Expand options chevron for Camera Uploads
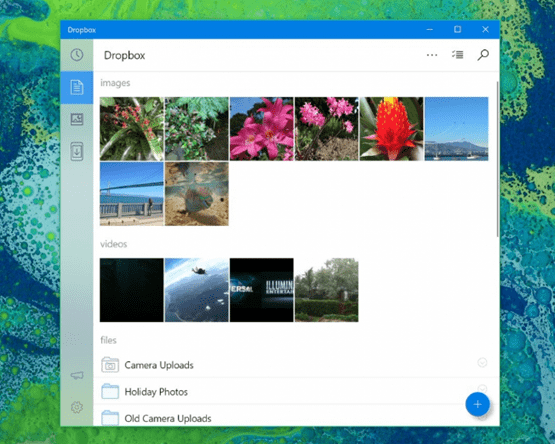 [482, 363]
